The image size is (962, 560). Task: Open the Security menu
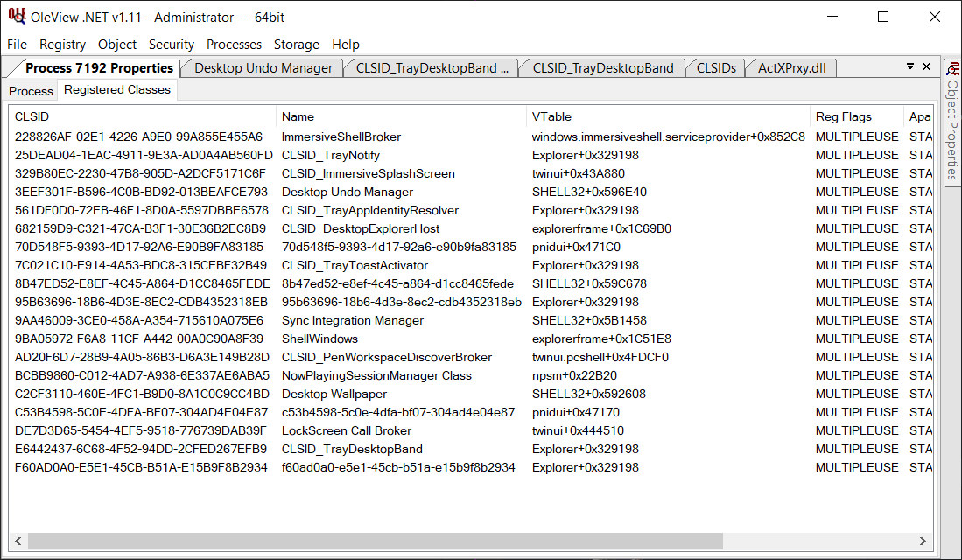[172, 44]
